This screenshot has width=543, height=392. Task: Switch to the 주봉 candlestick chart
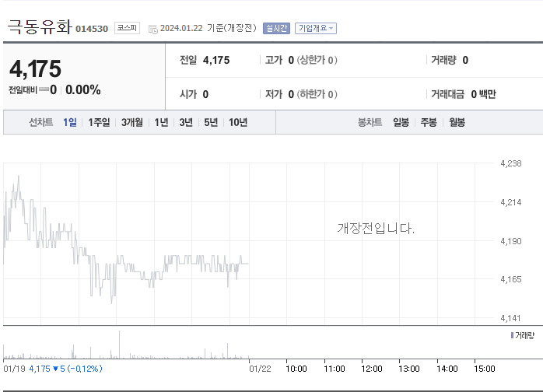(429, 122)
